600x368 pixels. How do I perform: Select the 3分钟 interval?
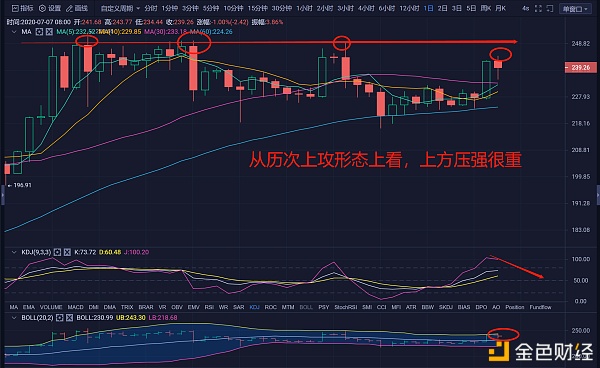(x=190, y=8)
